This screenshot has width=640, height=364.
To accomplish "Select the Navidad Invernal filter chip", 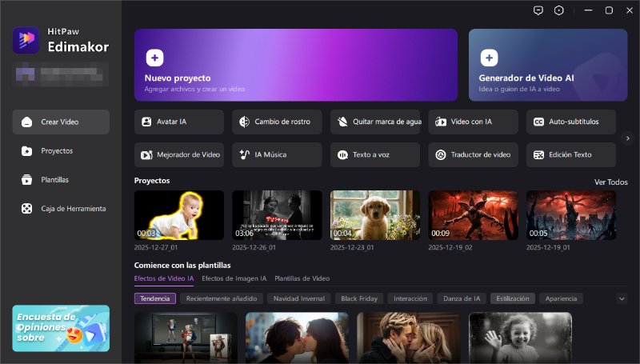I will [298, 298].
